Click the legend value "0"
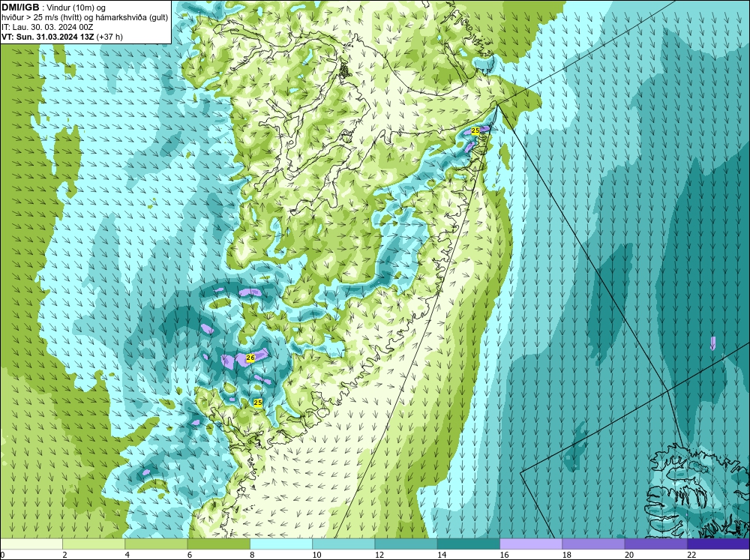This screenshot has height=560, width=750. [2, 555]
